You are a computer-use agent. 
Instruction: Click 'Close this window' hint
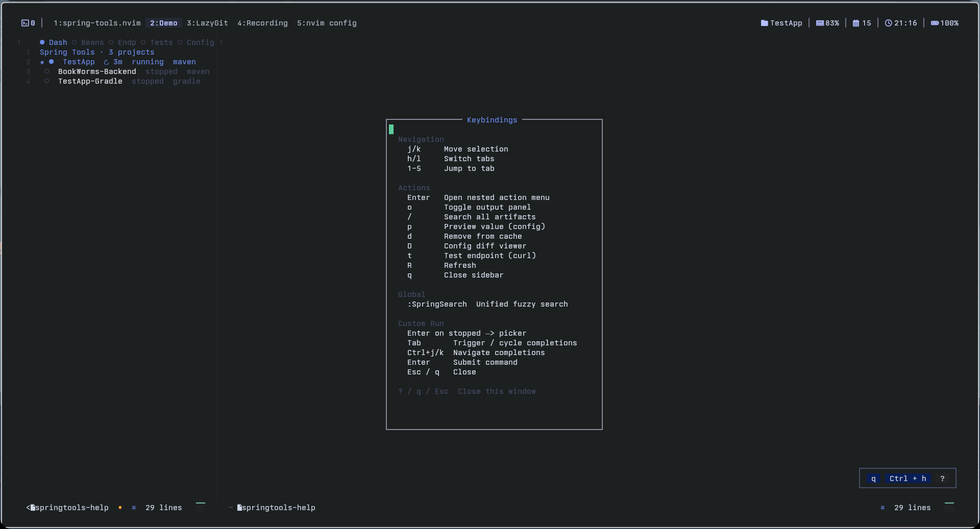[497, 391]
